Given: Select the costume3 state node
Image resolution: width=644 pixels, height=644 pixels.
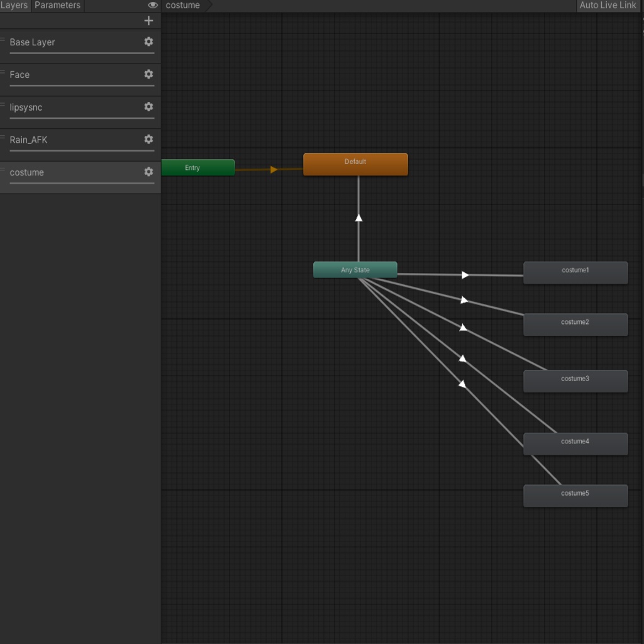Looking at the screenshot, I should pos(575,381).
